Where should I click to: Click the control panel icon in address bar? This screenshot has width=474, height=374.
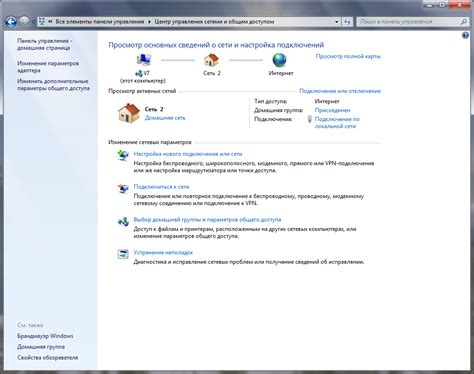(x=42, y=22)
